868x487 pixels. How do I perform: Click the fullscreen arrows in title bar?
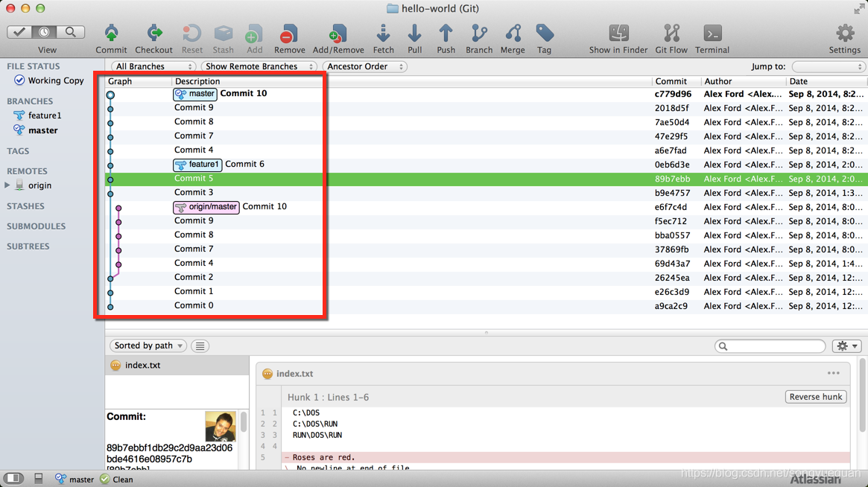point(858,9)
